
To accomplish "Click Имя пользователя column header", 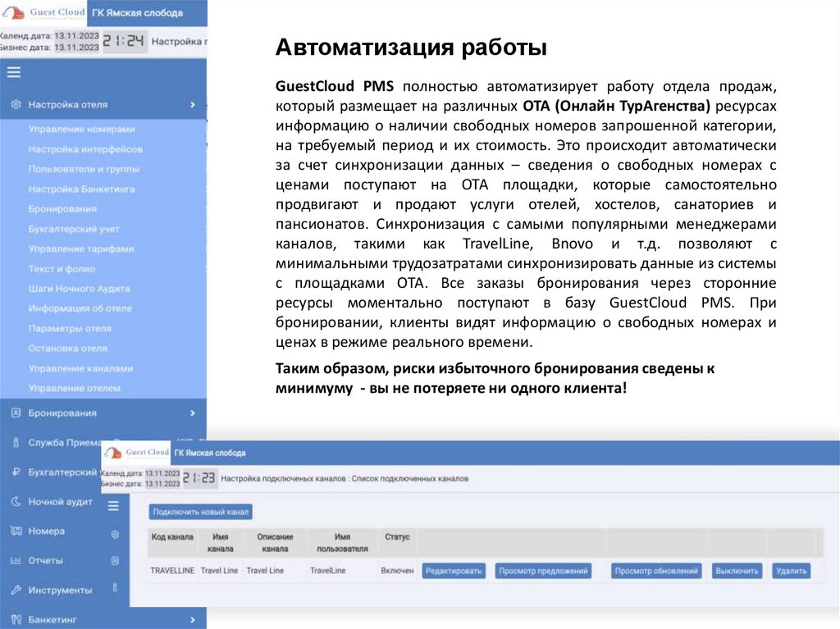I will coord(342,543).
